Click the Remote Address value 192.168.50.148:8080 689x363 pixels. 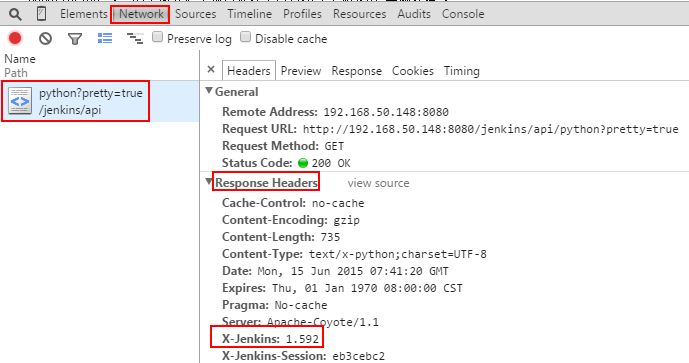[x=386, y=112]
